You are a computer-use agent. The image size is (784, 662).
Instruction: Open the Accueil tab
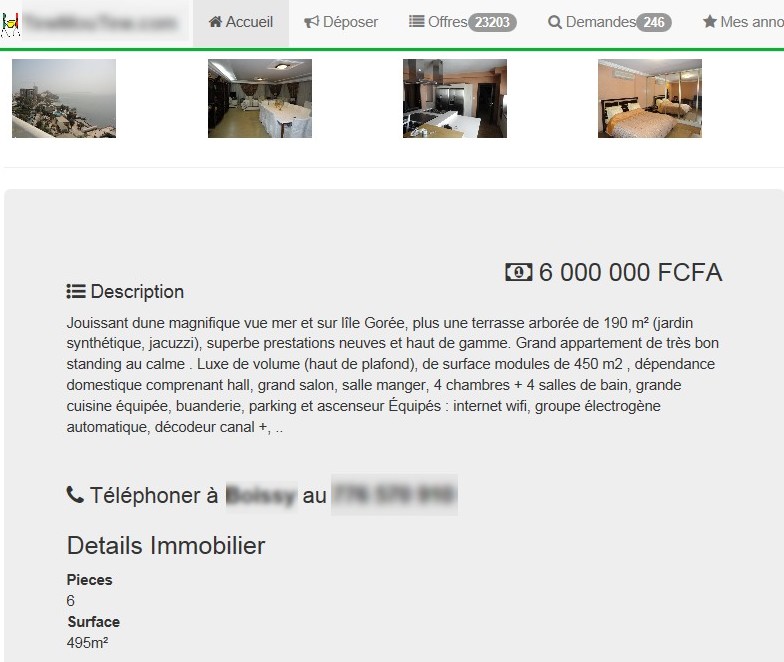[241, 24]
